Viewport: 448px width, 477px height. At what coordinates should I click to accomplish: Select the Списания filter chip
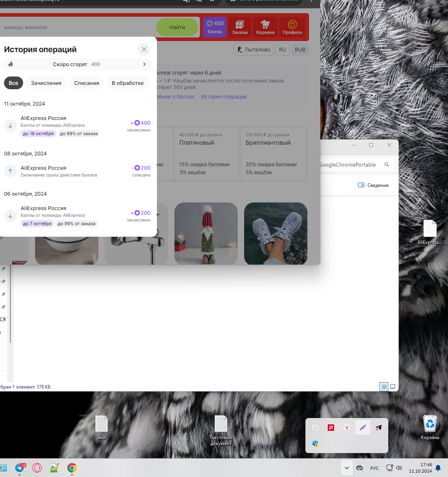pos(87,83)
